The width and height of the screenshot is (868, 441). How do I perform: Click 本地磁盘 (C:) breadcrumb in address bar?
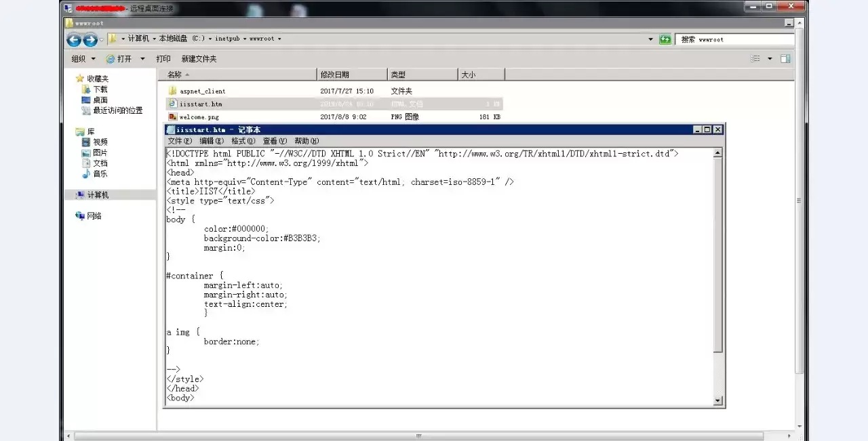[x=182, y=39]
